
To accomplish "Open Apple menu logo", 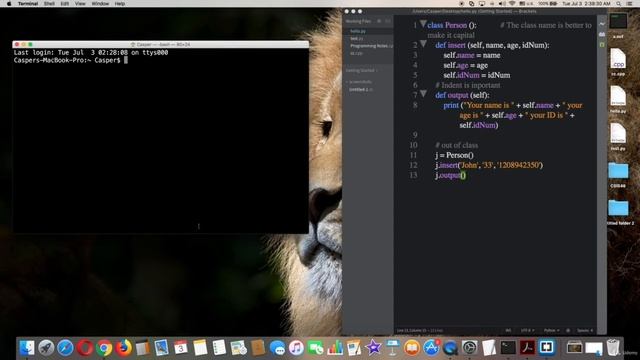I will (x=9, y=4).
